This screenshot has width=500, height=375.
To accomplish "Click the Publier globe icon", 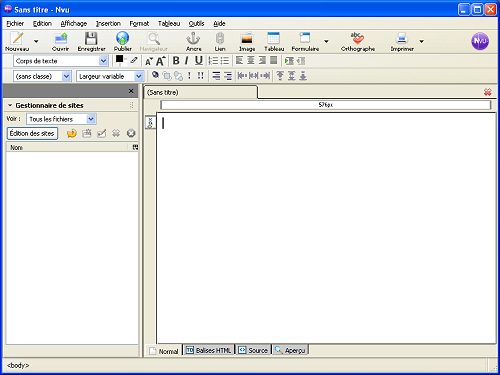I will pyautogui.click(x=122, y=38).
